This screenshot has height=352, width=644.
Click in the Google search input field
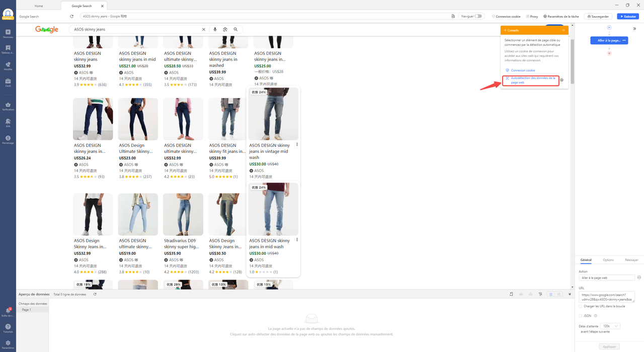(x=136, y=30)
